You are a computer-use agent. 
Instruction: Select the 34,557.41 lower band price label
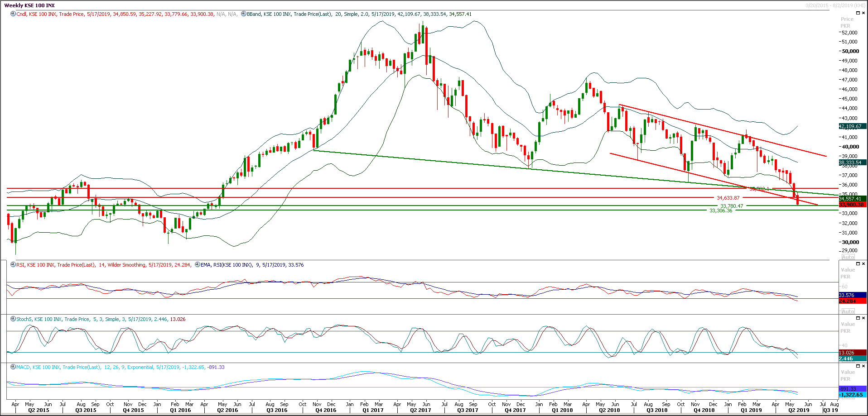coord(850,198)
